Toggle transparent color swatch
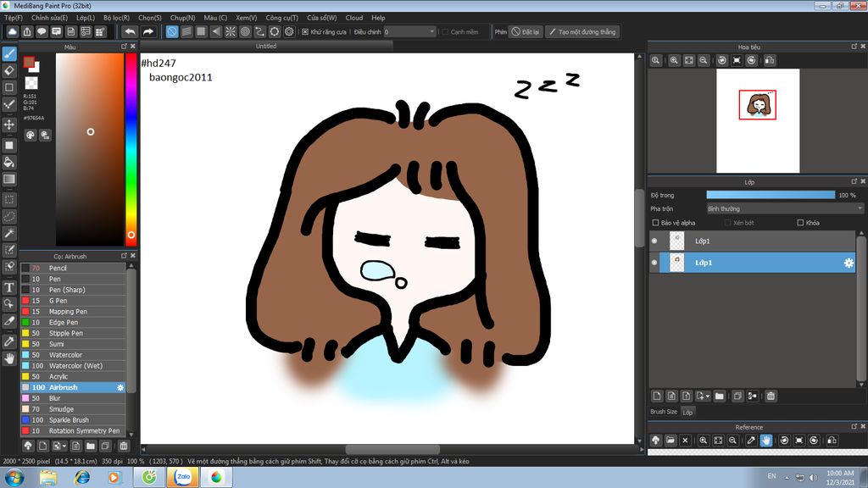The width and height of the screenshot is (868, 488). (31, 83)
